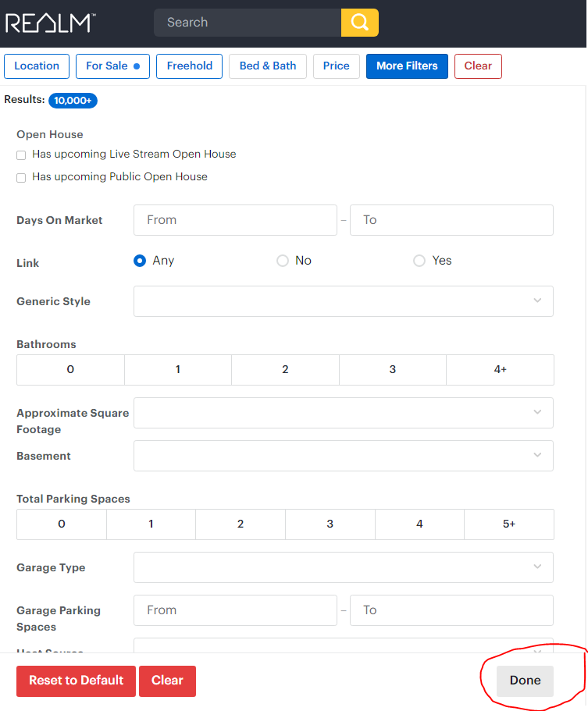Select the Link 'Yes' radio option
Screen dimensions: 588x711
419,261
